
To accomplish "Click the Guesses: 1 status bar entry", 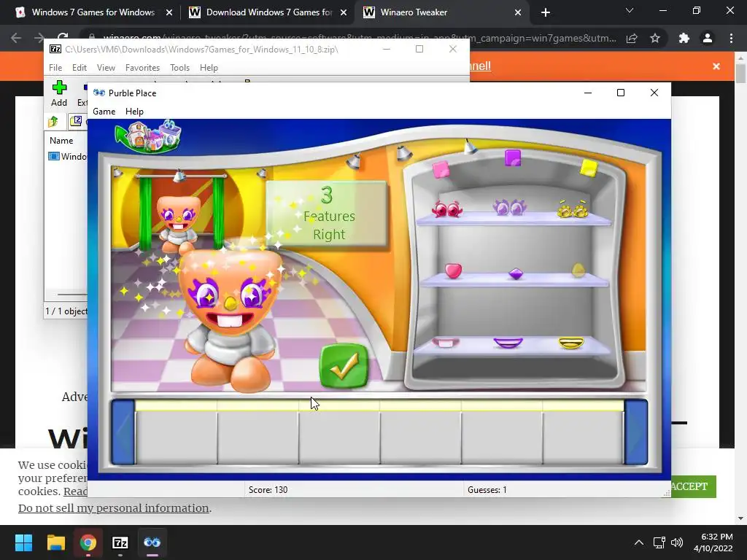I will coord(487,489).
